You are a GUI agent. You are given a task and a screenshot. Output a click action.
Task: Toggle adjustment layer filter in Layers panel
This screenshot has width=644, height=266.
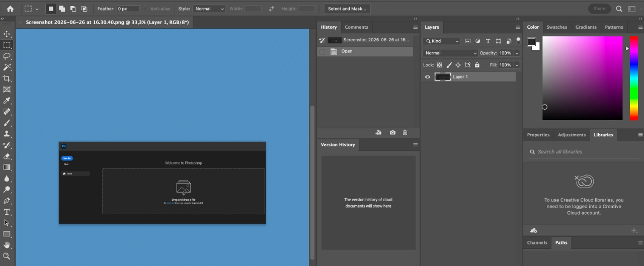click(478, 41)
